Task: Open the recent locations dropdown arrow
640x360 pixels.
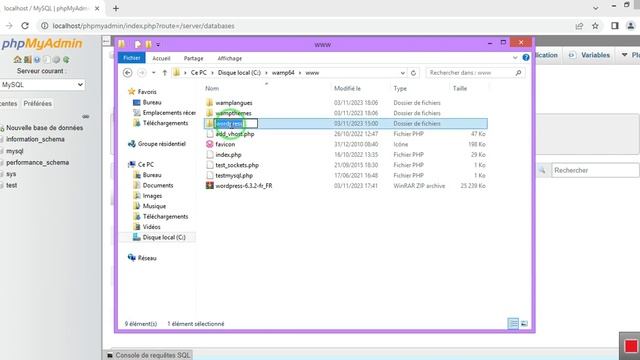Action: [153, 73]
